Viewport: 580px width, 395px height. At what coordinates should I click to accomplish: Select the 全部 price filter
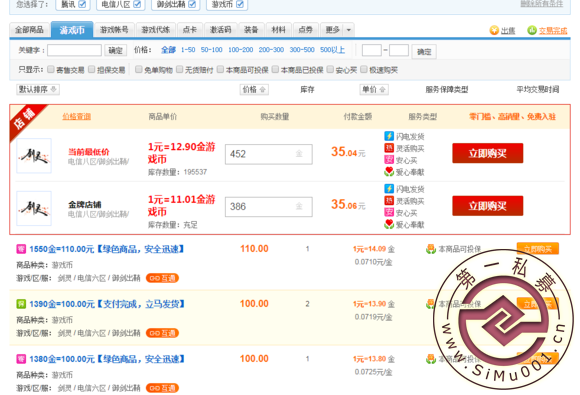pyautogui.click(x=168, y=50)
